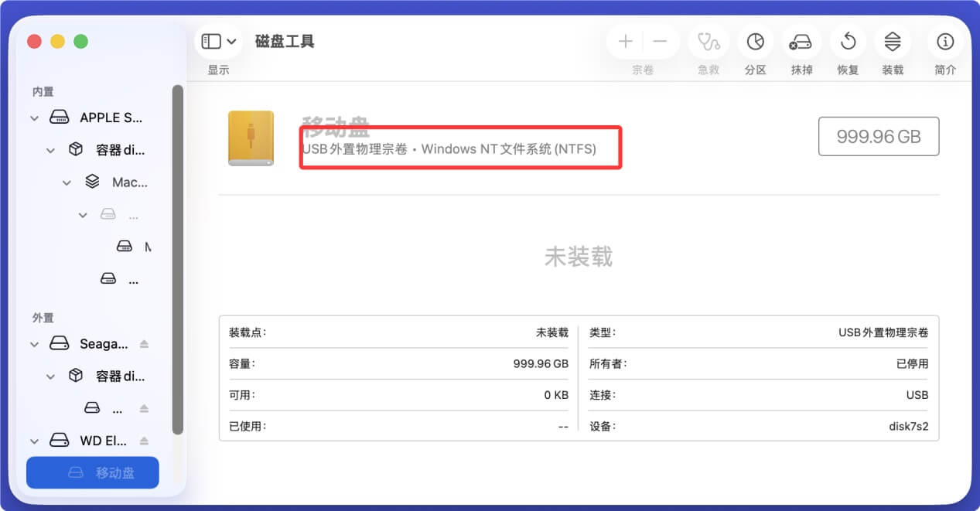Click the add volume plus icon
This screenshot has height=511, width=980.
624,42
